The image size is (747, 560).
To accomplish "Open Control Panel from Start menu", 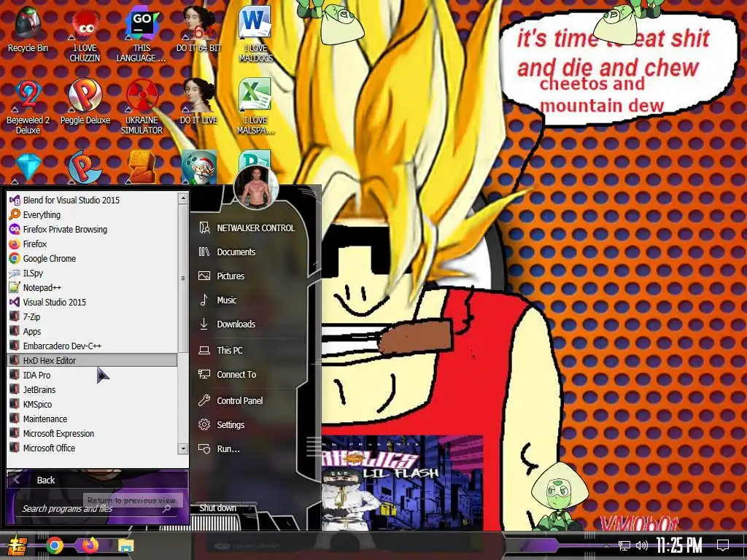I will point(248,401).
